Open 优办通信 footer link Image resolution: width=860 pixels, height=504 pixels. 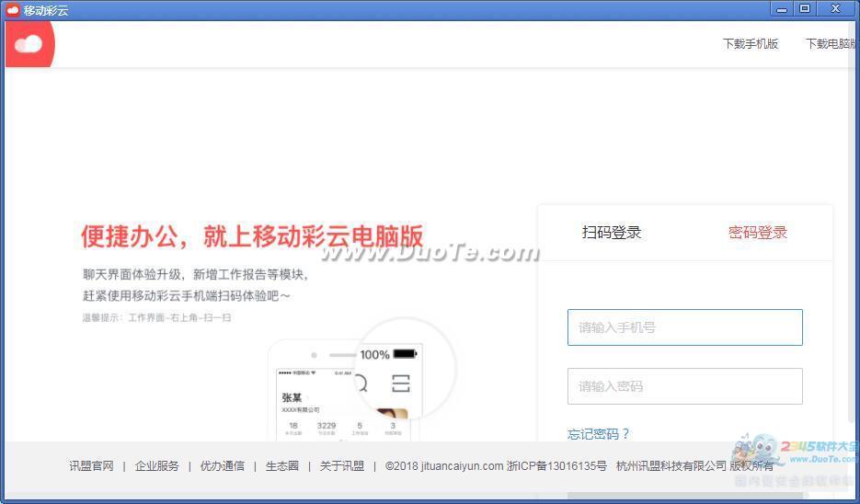tap(223, 466)
